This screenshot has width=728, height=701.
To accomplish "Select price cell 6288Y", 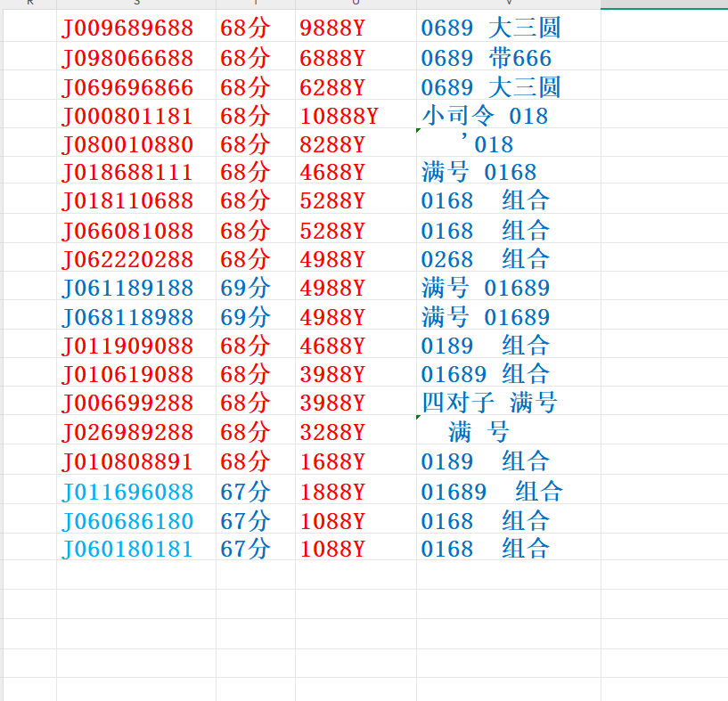I will pos(356,86).
